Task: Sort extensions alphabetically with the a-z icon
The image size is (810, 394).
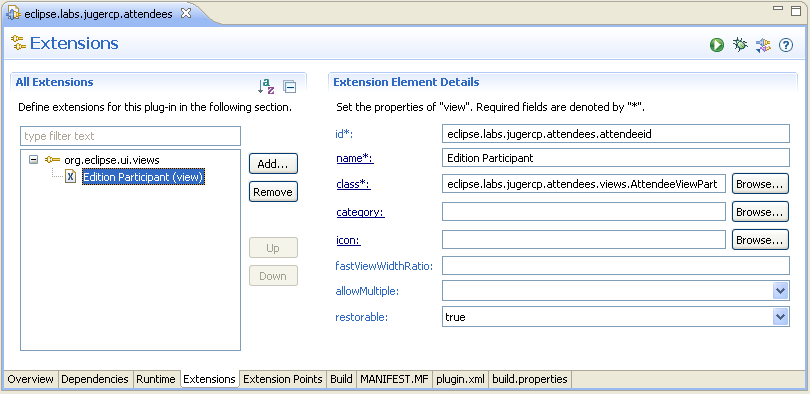Action: [x=266, y=86]
